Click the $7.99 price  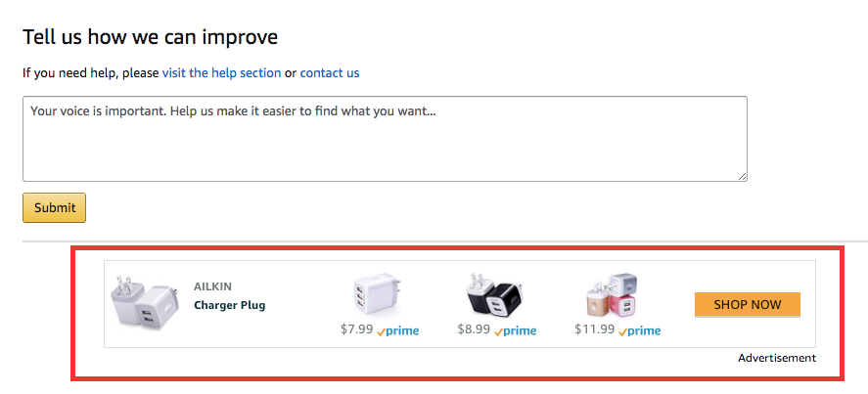pos(356,329)
